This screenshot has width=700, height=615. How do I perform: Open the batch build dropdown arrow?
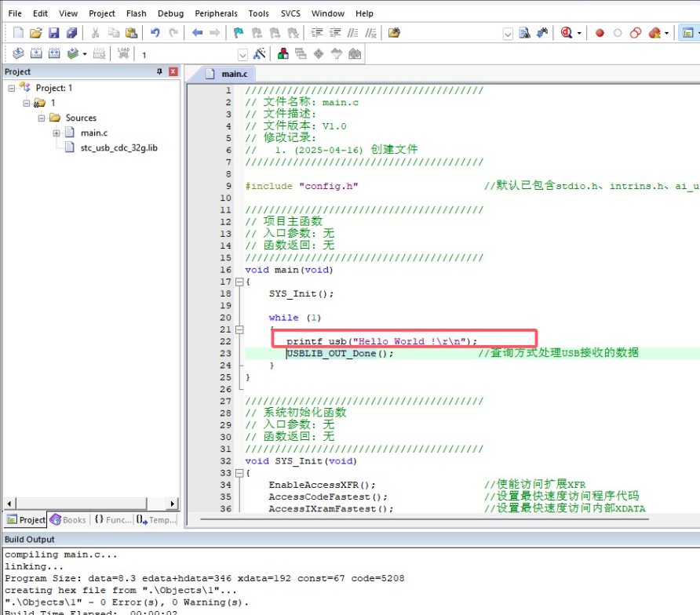tap(85, 54)
